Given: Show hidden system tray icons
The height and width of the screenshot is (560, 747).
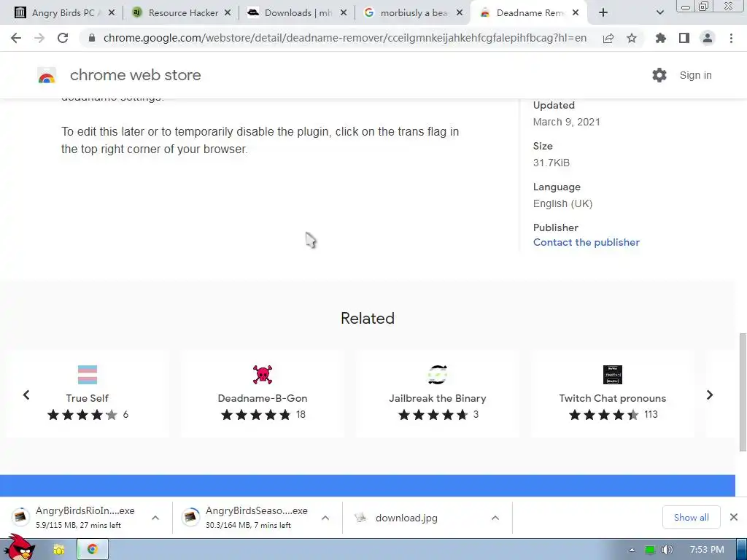Looking at the screenshot, I should [632, 550].
